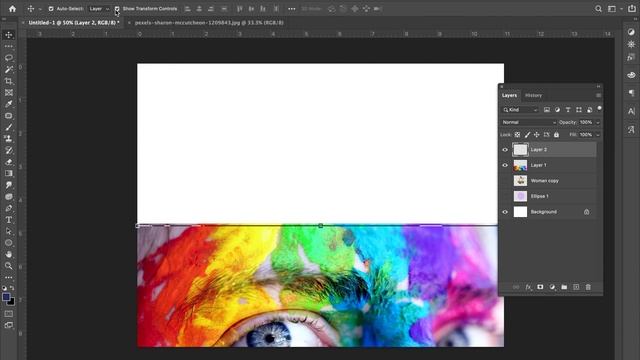The width and height of the screenshot is (640, 360).
Task: Select the Crop tool
Action: click(x=9, y=81)
